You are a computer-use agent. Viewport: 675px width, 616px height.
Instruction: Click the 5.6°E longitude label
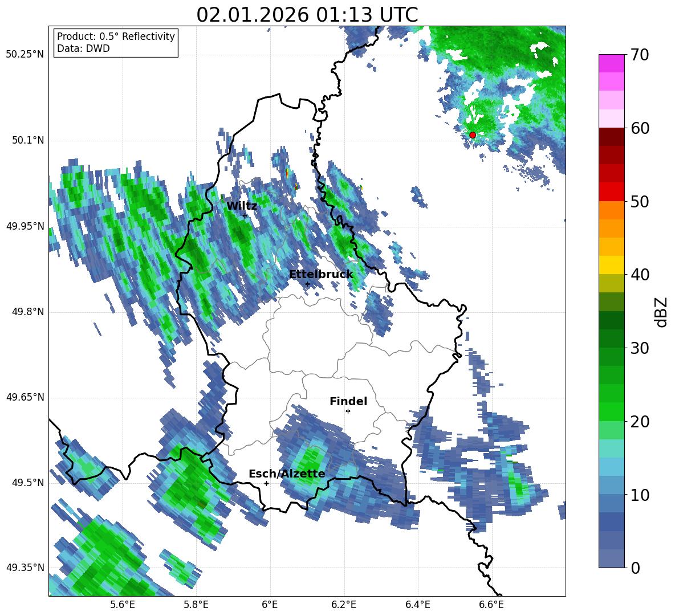tap(123, 605)
